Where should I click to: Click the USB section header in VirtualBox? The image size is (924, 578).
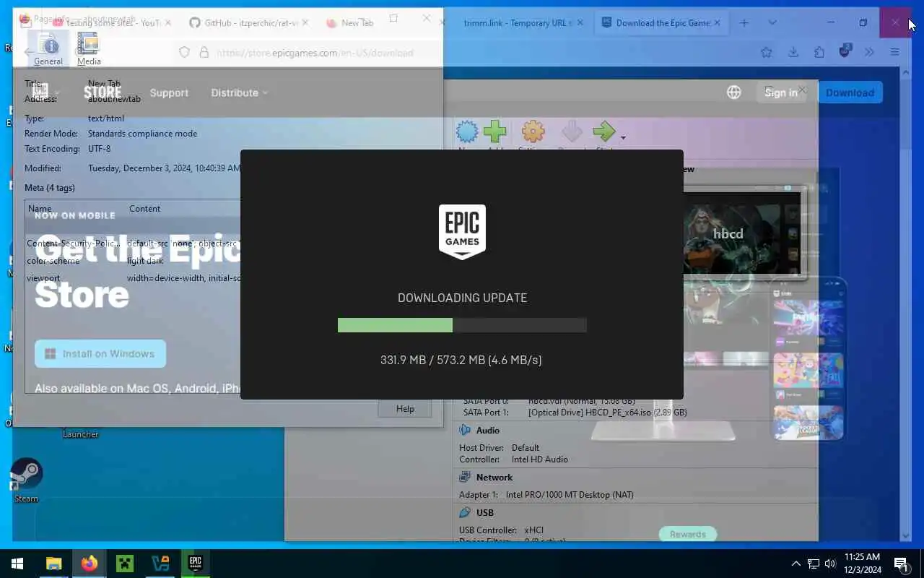485,513
